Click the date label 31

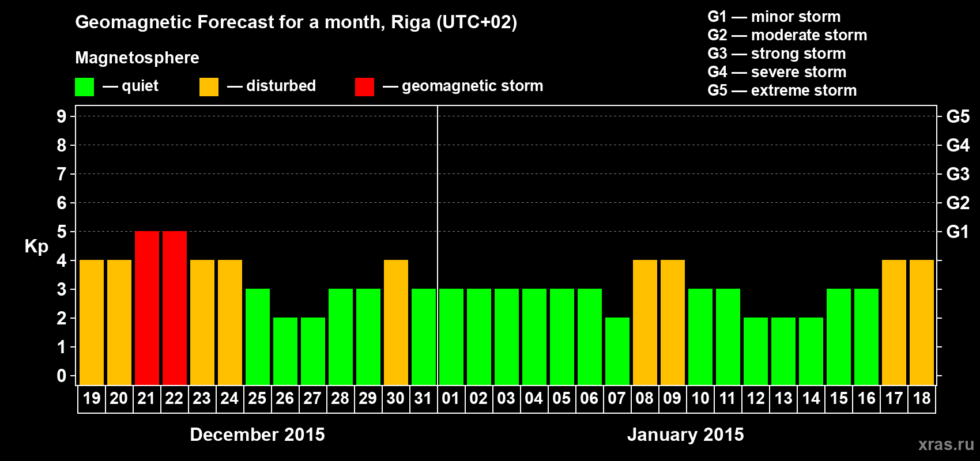[423, 398]
